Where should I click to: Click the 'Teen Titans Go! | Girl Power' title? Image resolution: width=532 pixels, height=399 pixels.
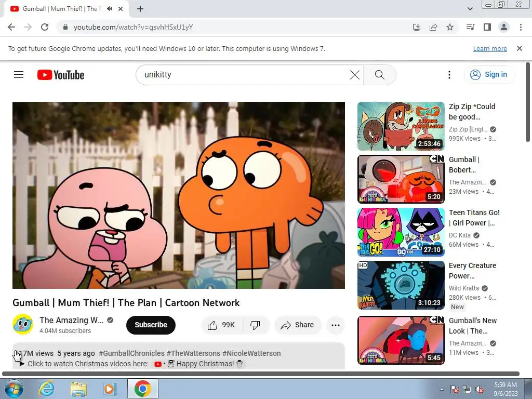(474, 218)
